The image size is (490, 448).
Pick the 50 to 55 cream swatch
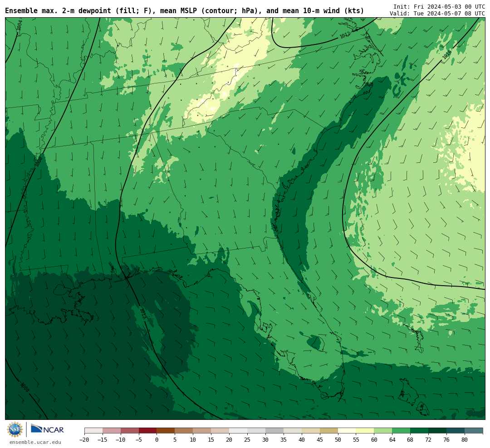coord(347,431)
